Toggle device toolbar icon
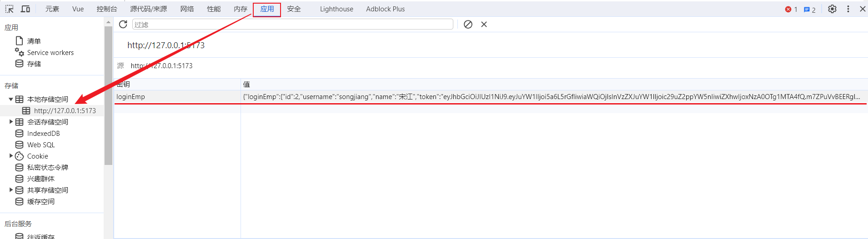 tap(25, 9)
